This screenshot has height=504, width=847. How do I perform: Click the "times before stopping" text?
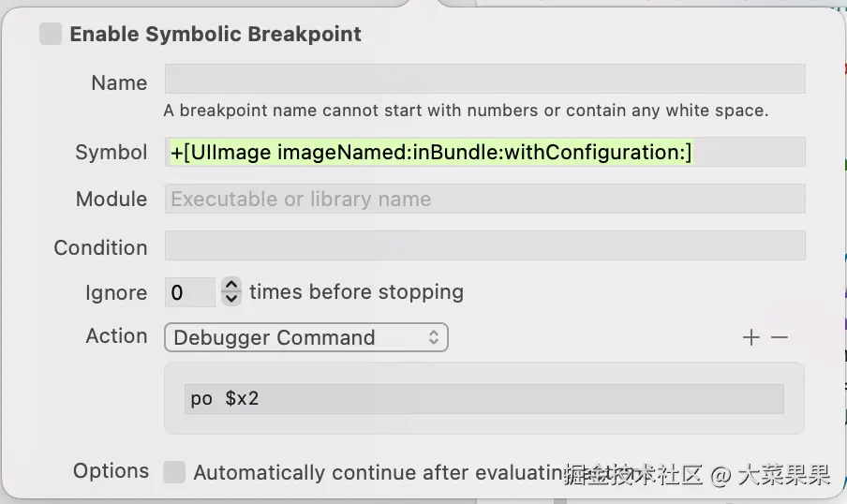point(356,291)
